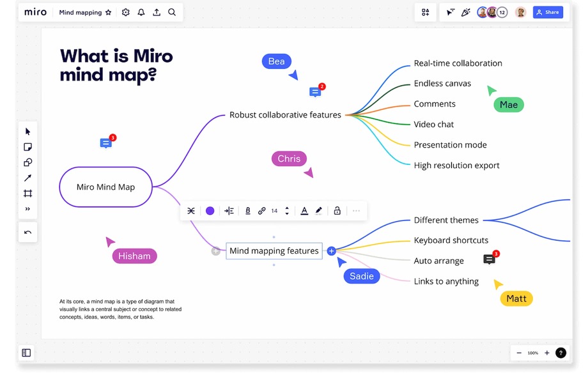Click the font size stepper arrows
588x386 pixels.
coord(287,211)
